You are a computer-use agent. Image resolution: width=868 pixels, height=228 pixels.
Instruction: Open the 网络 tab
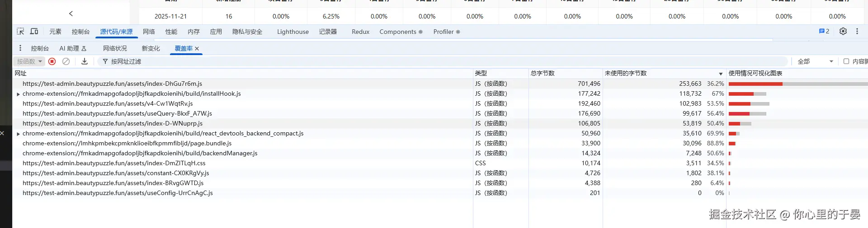[149, 32]
